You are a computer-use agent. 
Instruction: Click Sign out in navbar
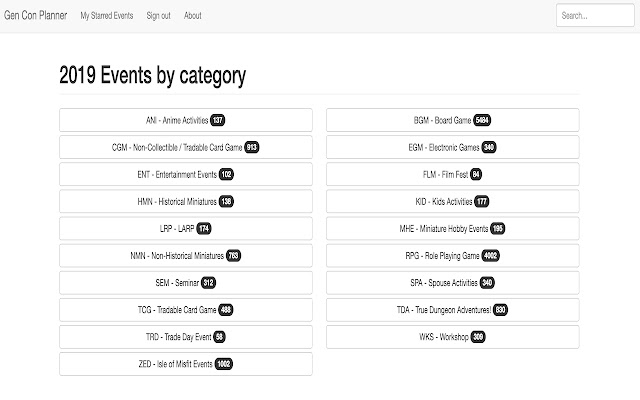[x=158, y=16]
